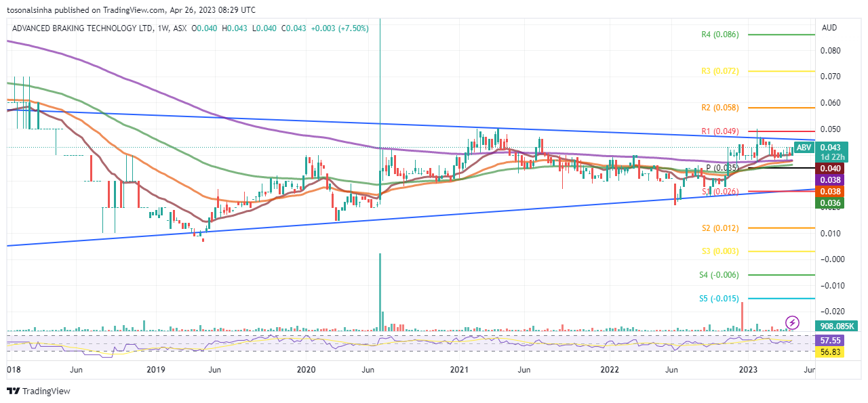Click the TradingView logo at bottom left
This screenshot has width=868, height=403.
(x=39, y=391)
